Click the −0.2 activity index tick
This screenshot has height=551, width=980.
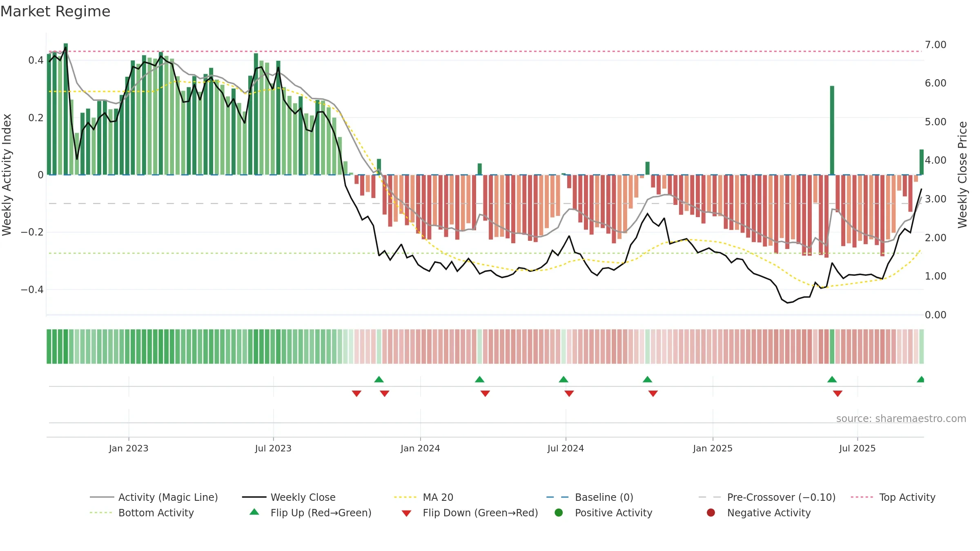(32, 232)
